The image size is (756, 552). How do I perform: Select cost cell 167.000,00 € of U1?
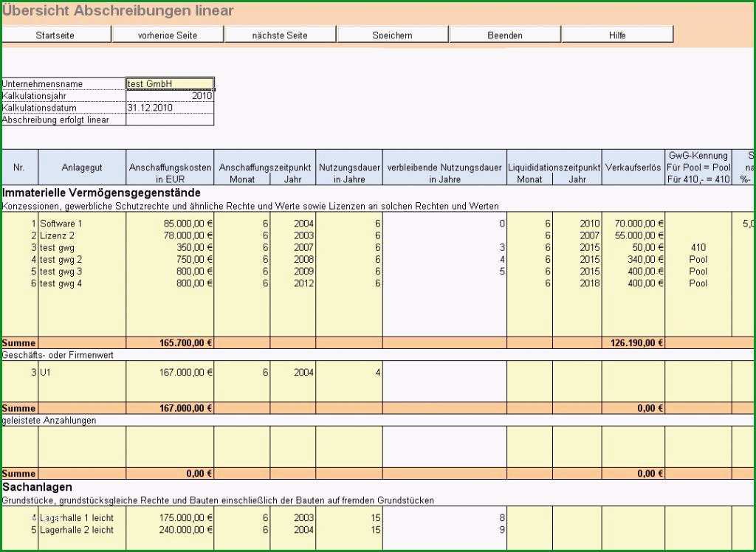point(170,373)
